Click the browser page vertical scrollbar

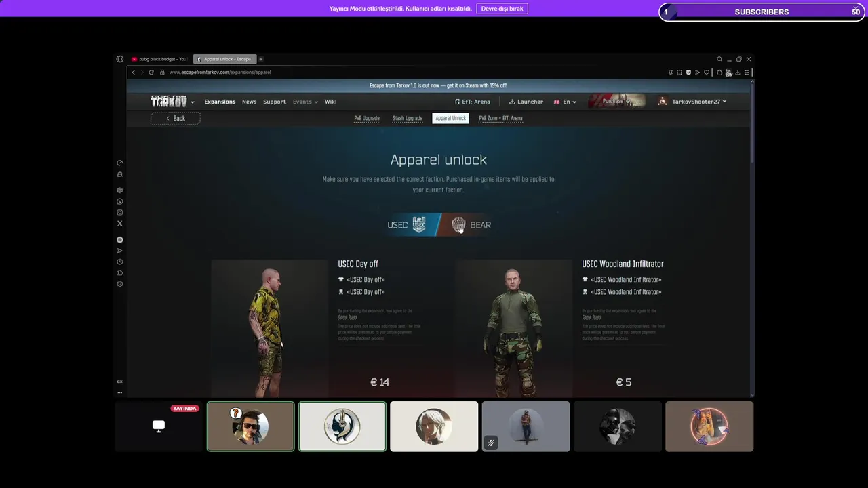click(752, 122)
